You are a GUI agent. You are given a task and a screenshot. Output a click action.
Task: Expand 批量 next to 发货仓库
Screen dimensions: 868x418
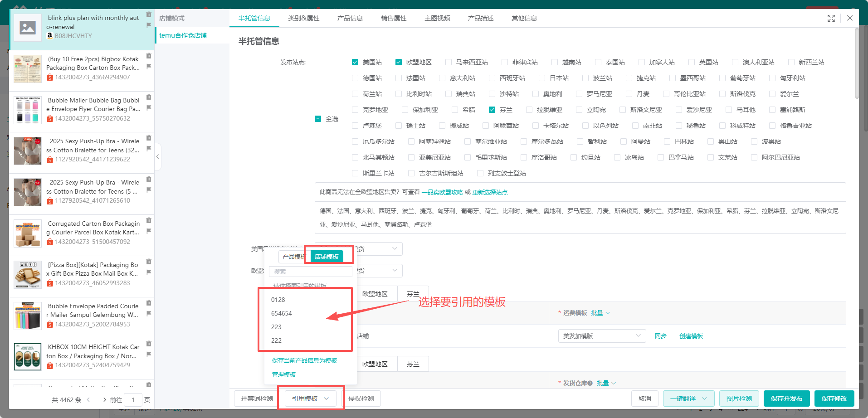(606, 383)
